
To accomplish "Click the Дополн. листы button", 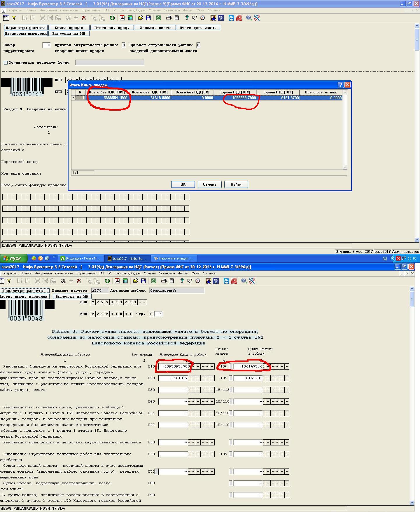I will 155,28.
